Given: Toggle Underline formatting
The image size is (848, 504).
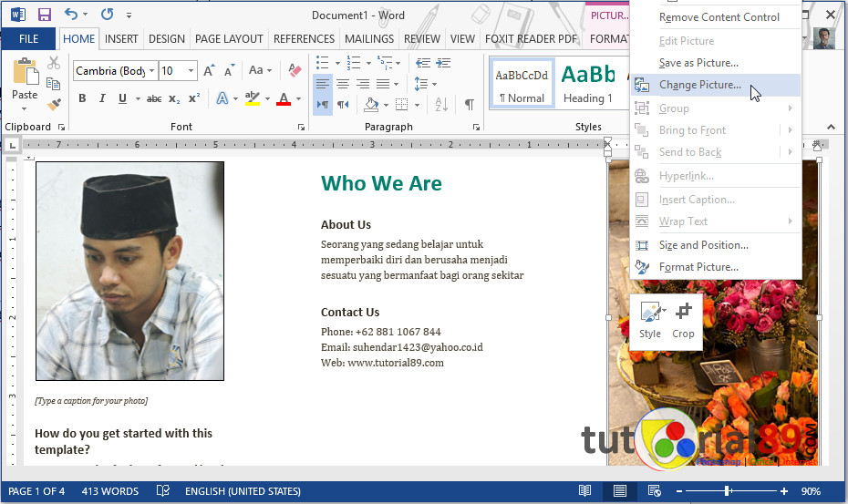Looking at the screenshot, I should (123, 98).
